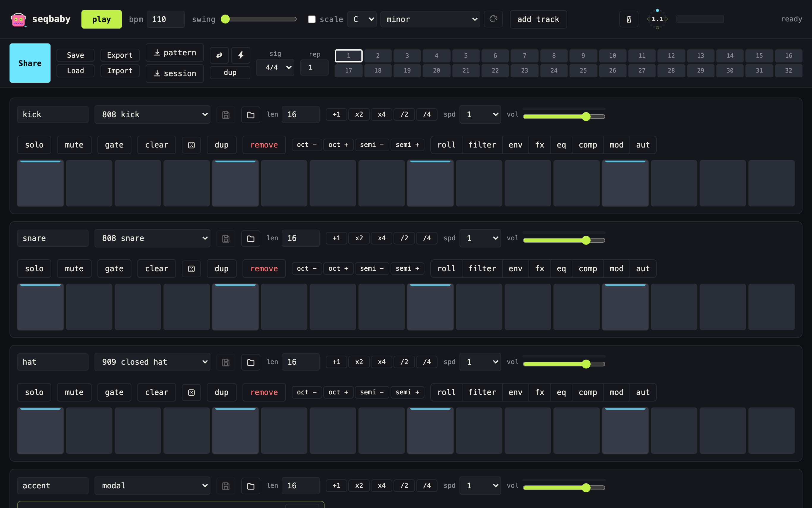Click the seqbaby logo icon
This screenshot has width=812, height=508.
coord(18,19)
